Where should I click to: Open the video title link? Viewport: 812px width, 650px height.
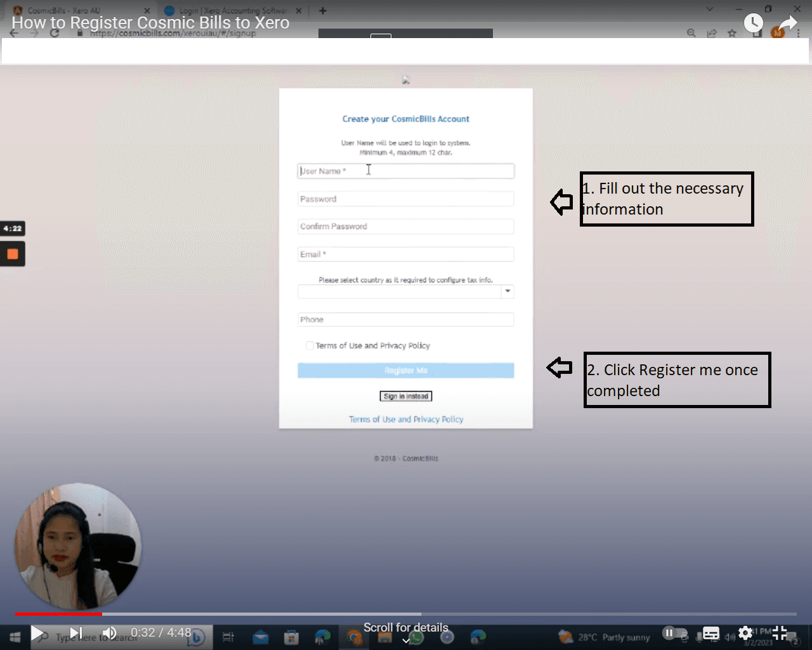[x=150, y=23]
